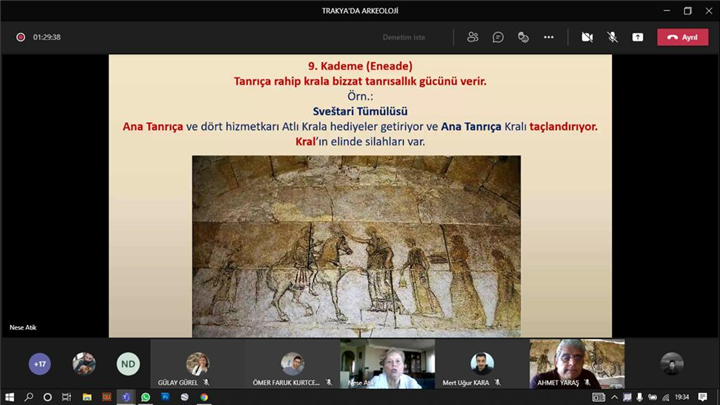Screen dimensions: 720x405
Task: Select the ND participant avatar
Action: click(128, 364)
